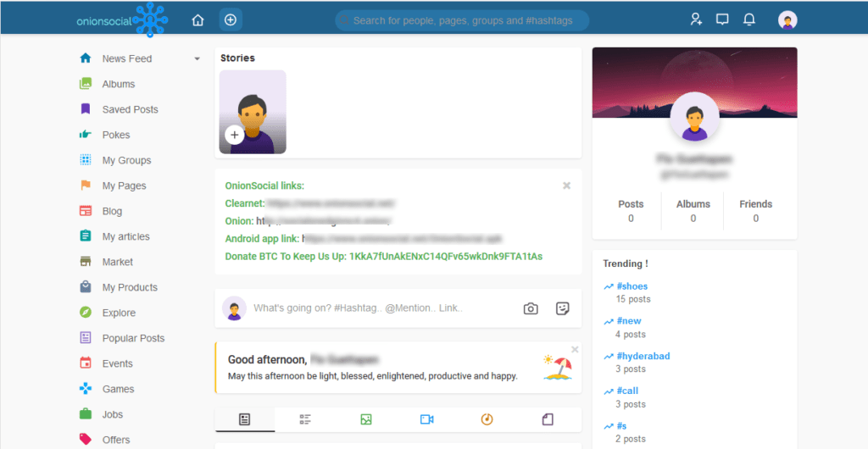
Task: Open the #call trending hashtag
Action: click(627, 391)
